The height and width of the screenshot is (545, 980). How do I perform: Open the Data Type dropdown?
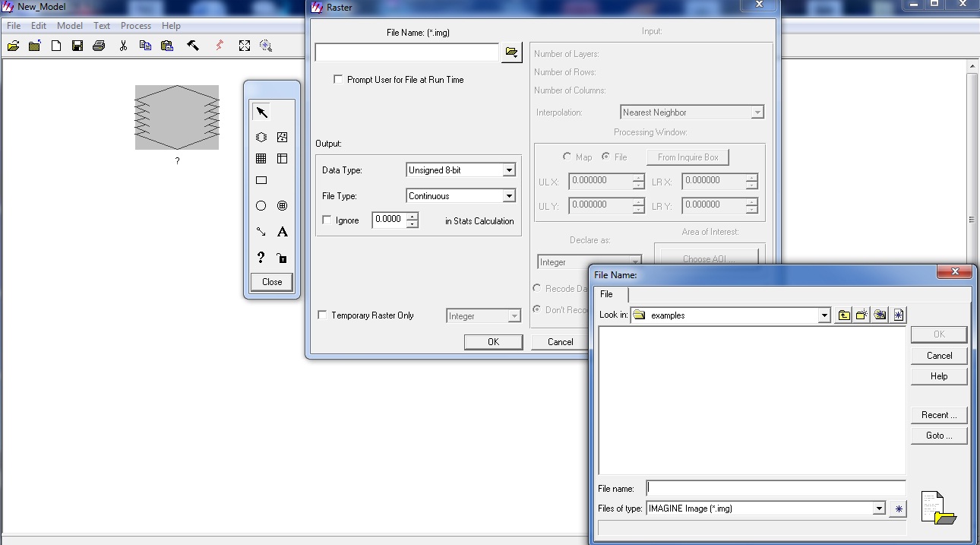click(509, 170)
